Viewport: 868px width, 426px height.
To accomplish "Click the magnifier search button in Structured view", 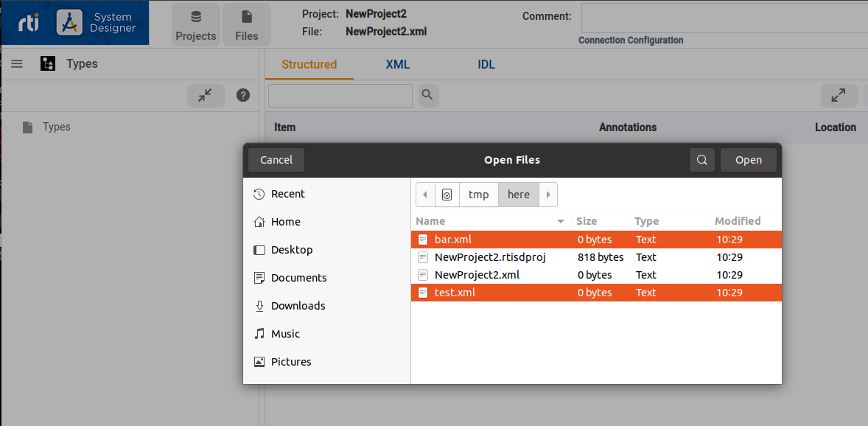I will [x=428, y=95].
